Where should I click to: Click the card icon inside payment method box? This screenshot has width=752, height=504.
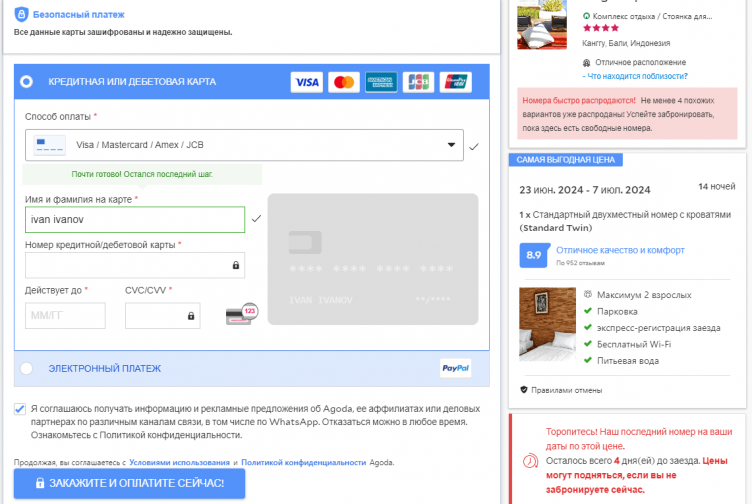pyautogui.click(x=50, y=145)
